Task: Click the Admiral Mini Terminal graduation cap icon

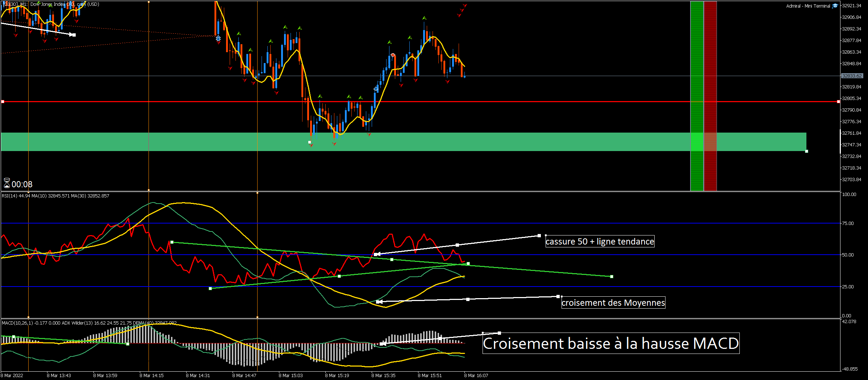Action: 835,6
